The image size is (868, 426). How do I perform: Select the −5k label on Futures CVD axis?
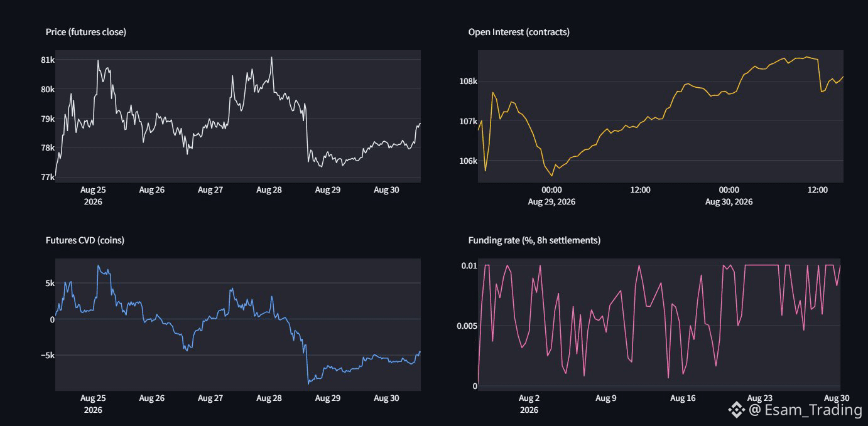pos(48,355)
